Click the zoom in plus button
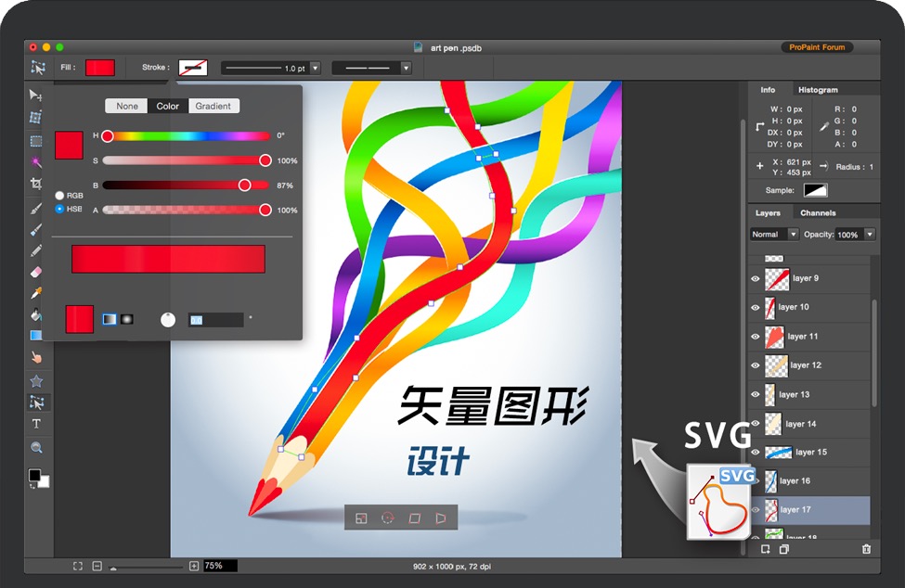Screen dimensions: 905x588 click(x=194, y=566)
